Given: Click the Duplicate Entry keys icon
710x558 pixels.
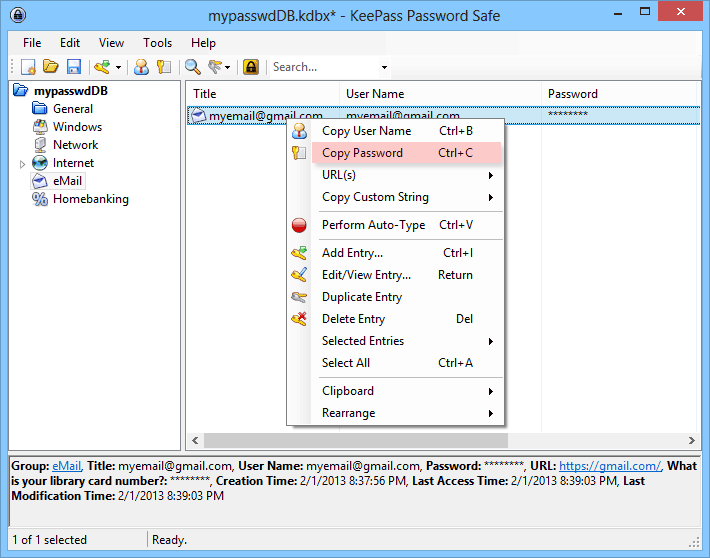Looking at the screenshot, I should 299,297.
